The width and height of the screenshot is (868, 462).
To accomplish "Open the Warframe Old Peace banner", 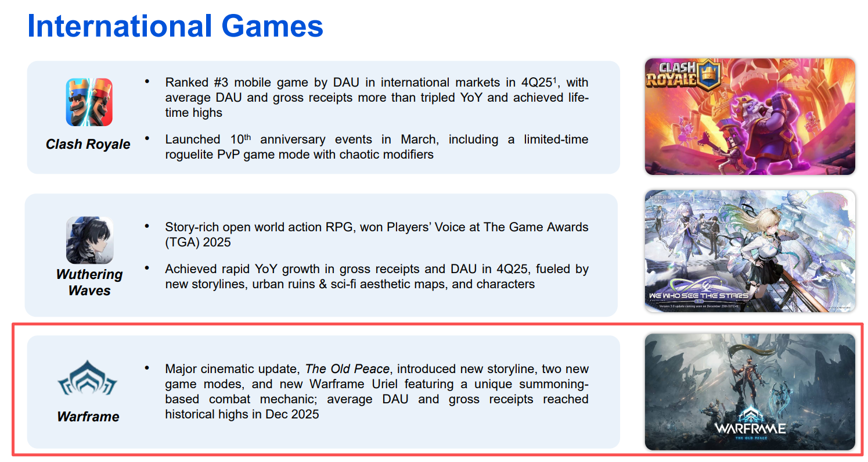I will point(750,392).
